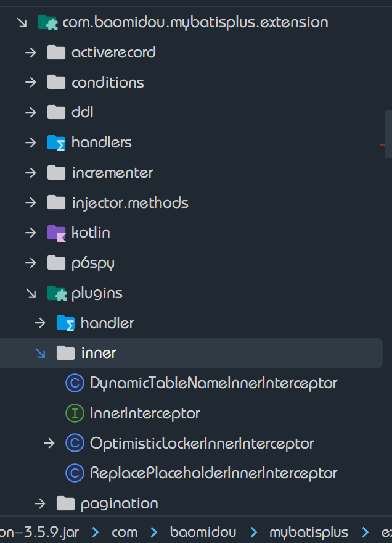Image resolution: width=392 pixels, height=543 pixels.
Task: Click the handler folder icon under plugins
Action: pos(65,323)
